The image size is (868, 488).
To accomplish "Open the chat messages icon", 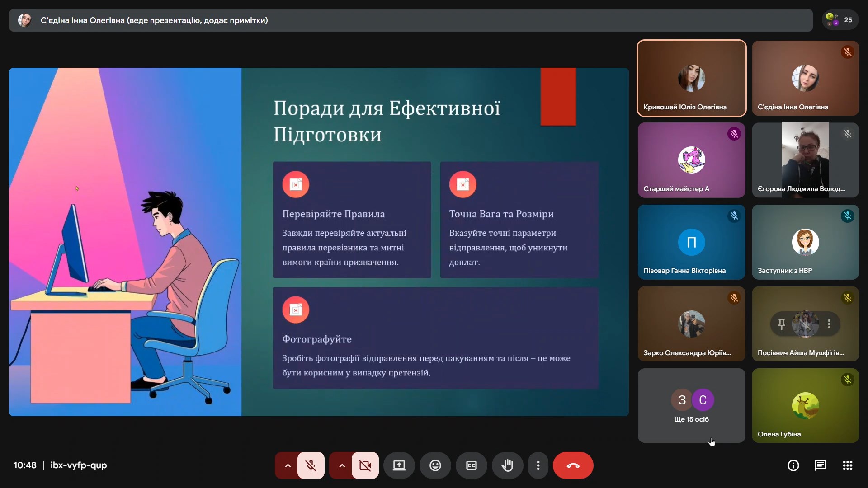I will 820,465.
